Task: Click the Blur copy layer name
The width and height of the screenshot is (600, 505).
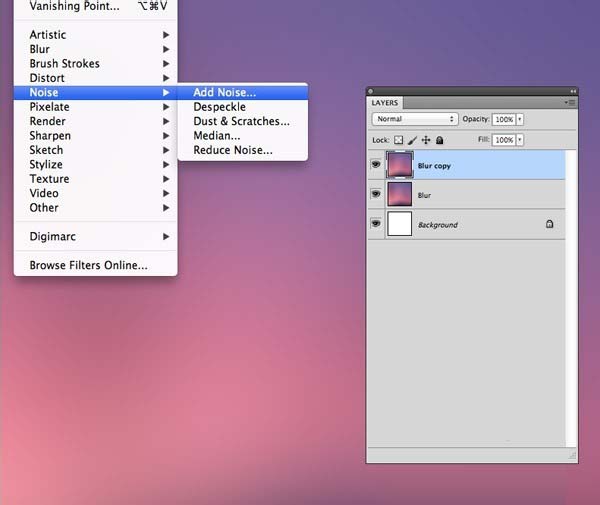Action: coord(434,166)
